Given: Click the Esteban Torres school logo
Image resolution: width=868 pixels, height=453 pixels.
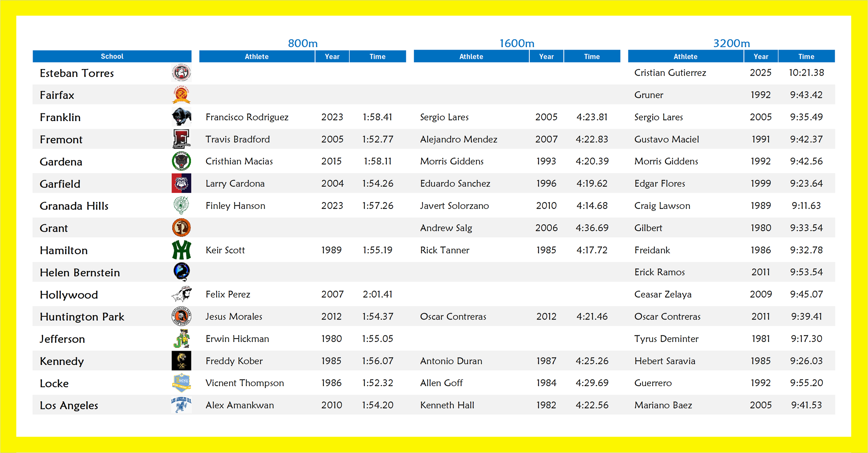Looking at the screenshot, I should pos(181,73).
